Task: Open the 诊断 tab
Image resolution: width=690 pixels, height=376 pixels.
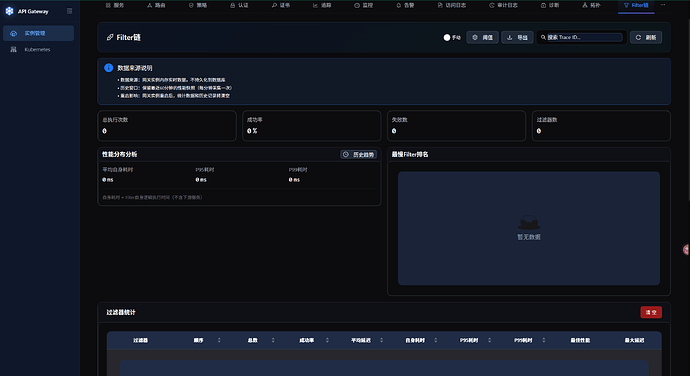Action: [550, 5]
